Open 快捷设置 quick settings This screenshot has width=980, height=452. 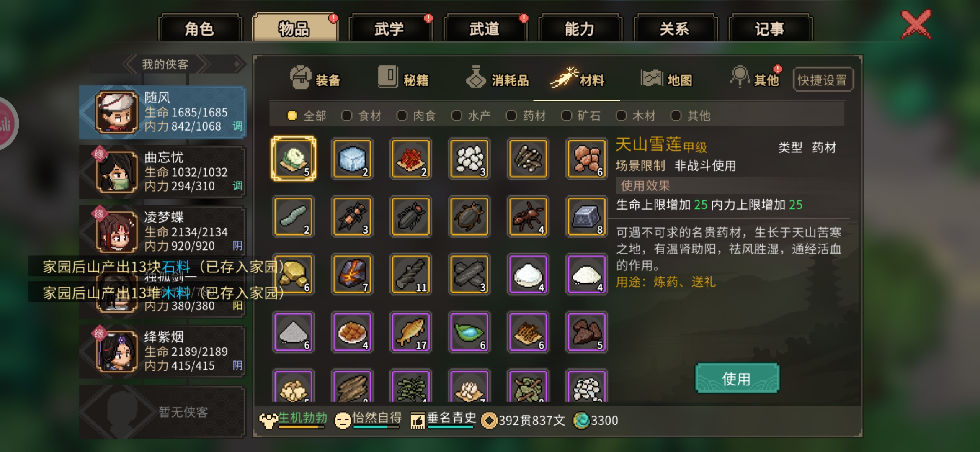point(823,80)
